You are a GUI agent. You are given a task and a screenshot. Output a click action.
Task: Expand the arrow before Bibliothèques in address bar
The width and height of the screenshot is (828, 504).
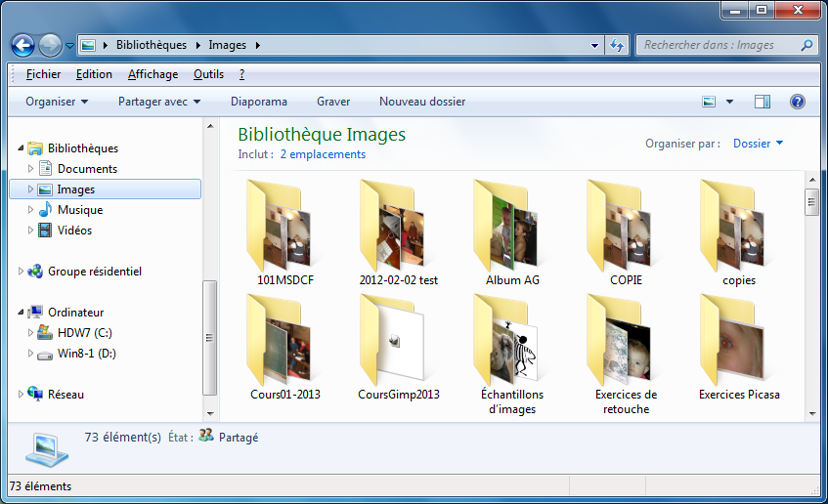click(105, 45)
